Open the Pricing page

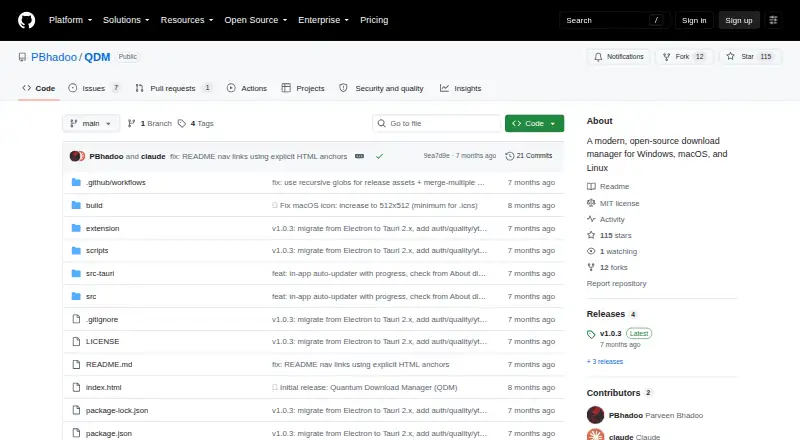374,20
